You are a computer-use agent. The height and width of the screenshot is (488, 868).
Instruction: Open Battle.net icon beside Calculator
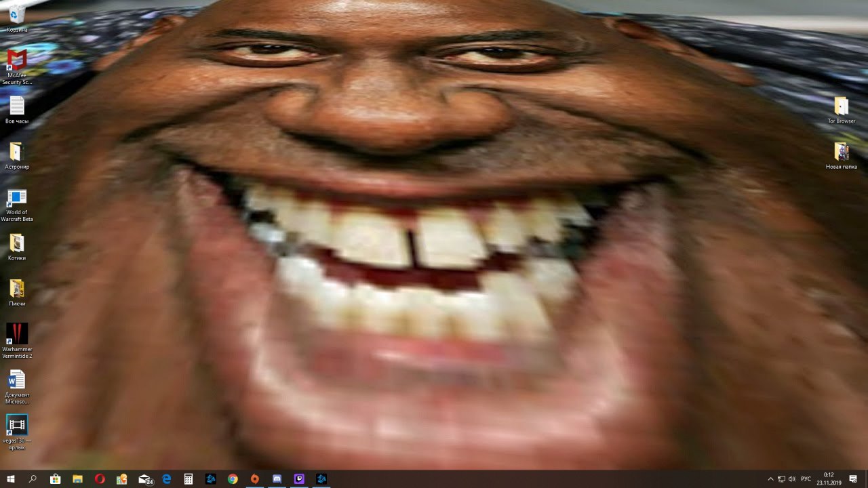pyautogui.click(x=211, y=479)
